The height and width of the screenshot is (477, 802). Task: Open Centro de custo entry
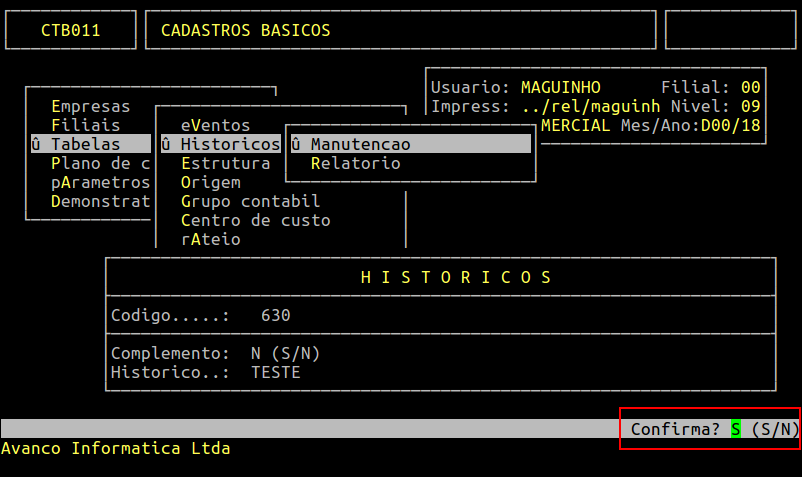(255, 220)
